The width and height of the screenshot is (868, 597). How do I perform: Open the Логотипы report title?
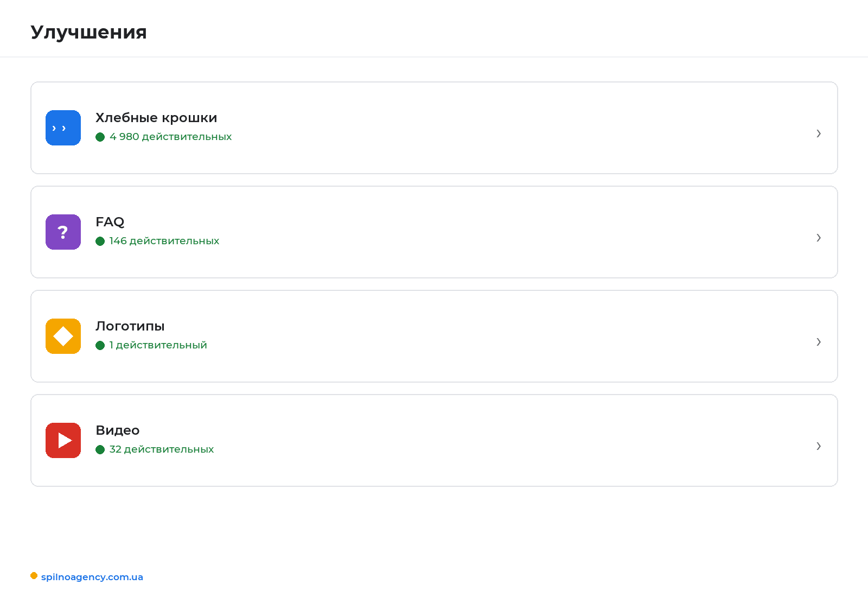[130, 326]
